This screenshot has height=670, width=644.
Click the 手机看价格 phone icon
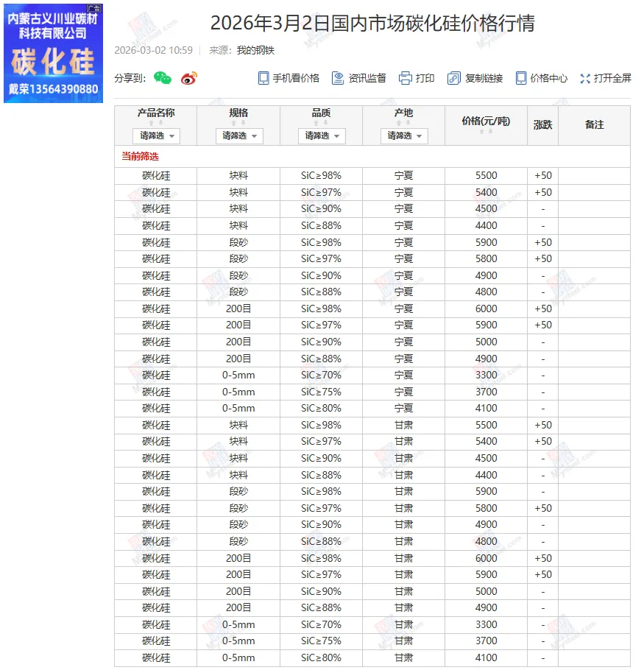263,78
